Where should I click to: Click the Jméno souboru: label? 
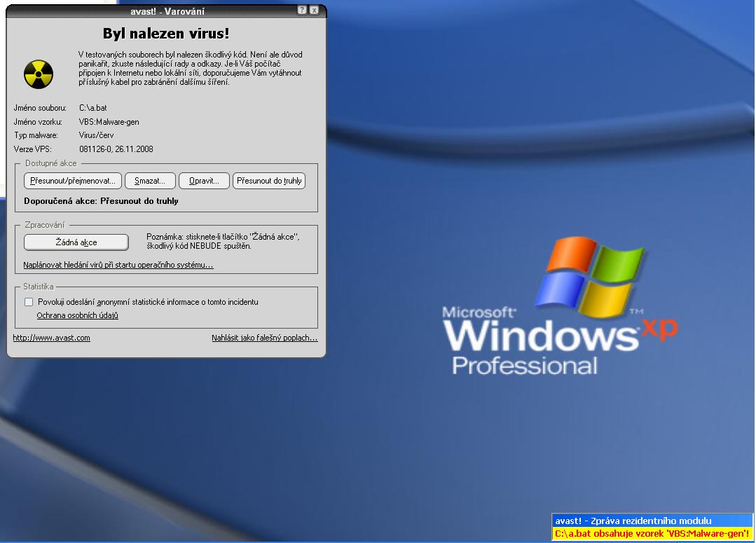(x=40, y=108)
